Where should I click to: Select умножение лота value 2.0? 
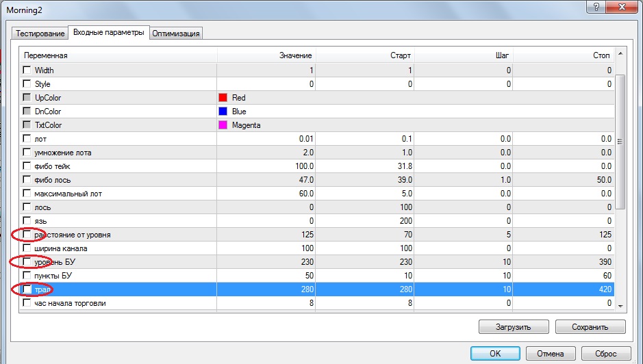tap(308, 152)
